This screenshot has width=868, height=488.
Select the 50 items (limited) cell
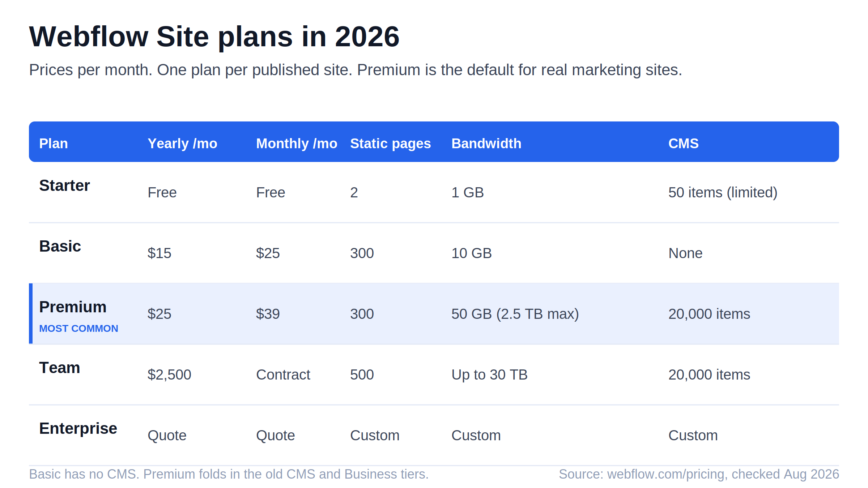tap(723, 192)
